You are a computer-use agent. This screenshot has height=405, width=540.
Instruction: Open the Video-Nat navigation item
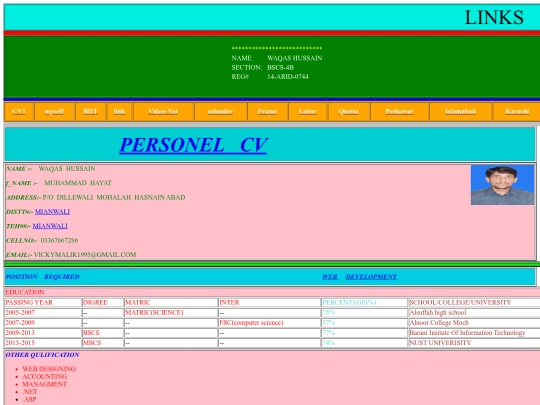[163, 111]
